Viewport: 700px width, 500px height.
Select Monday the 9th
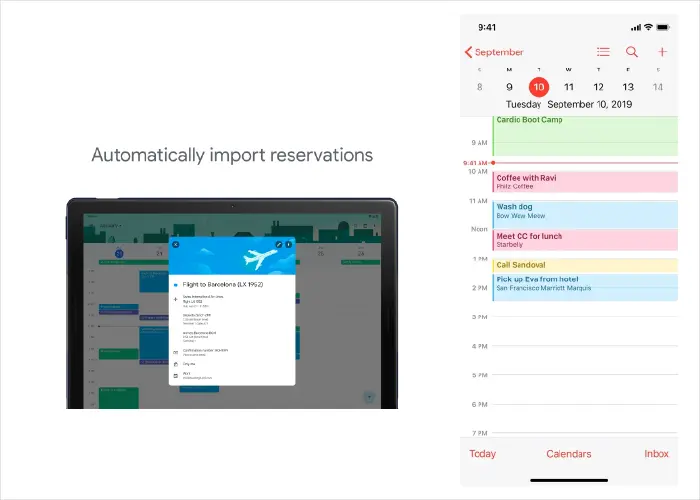point(509,87)
